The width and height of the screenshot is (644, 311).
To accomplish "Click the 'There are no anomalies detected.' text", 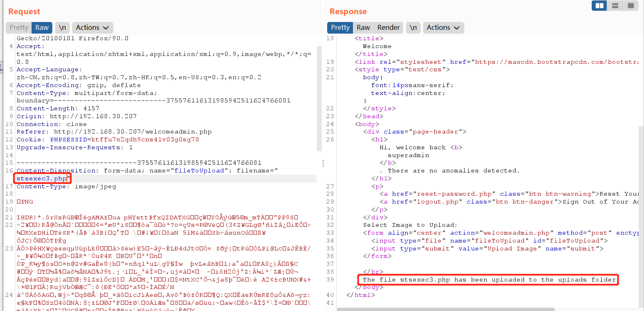I will pos(454,170).
